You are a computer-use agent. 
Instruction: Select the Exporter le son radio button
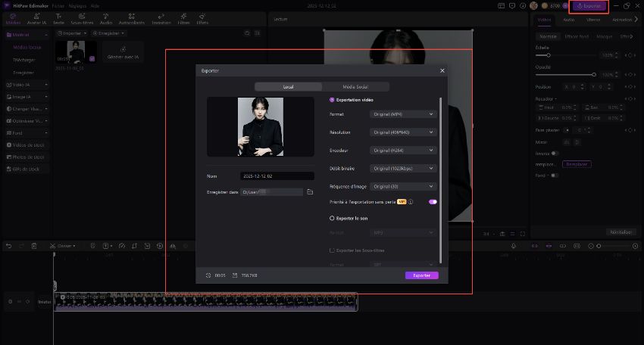pos(332,218)
